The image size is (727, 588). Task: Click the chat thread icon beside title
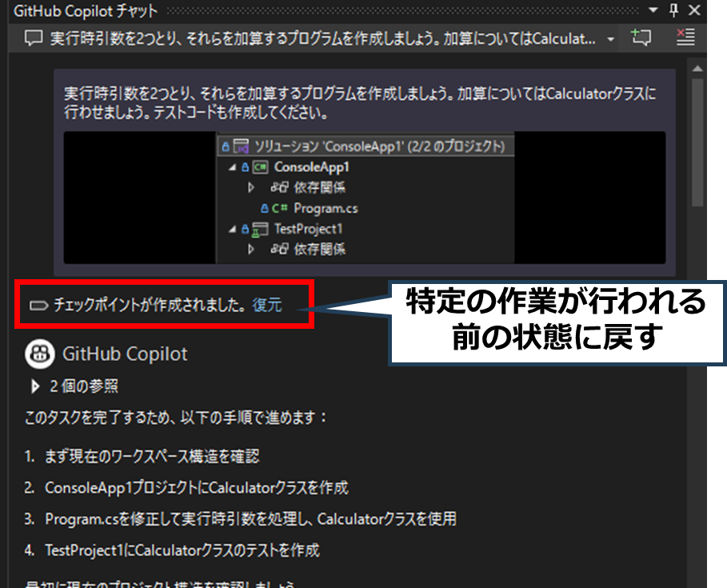click(x=33, y=38)
